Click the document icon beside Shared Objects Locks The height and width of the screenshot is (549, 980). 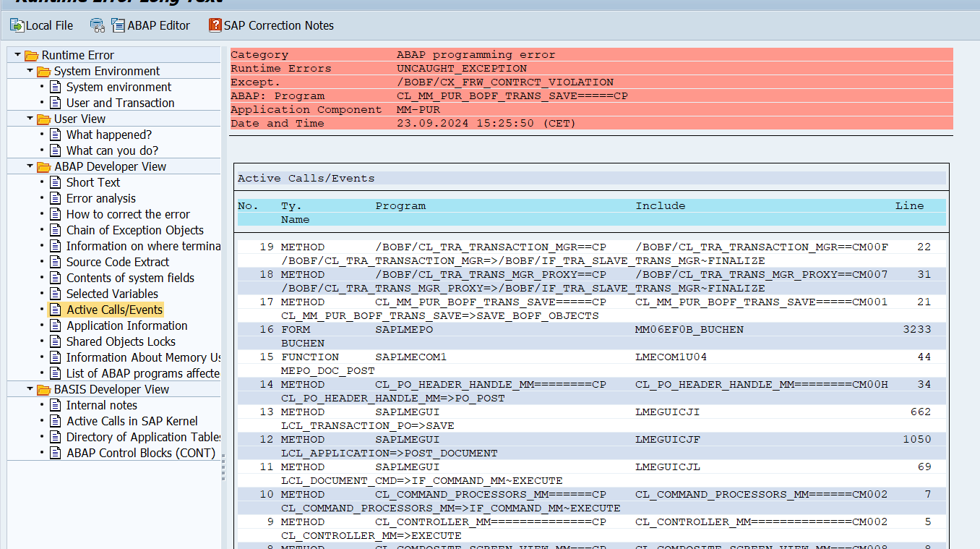(56, 342)
